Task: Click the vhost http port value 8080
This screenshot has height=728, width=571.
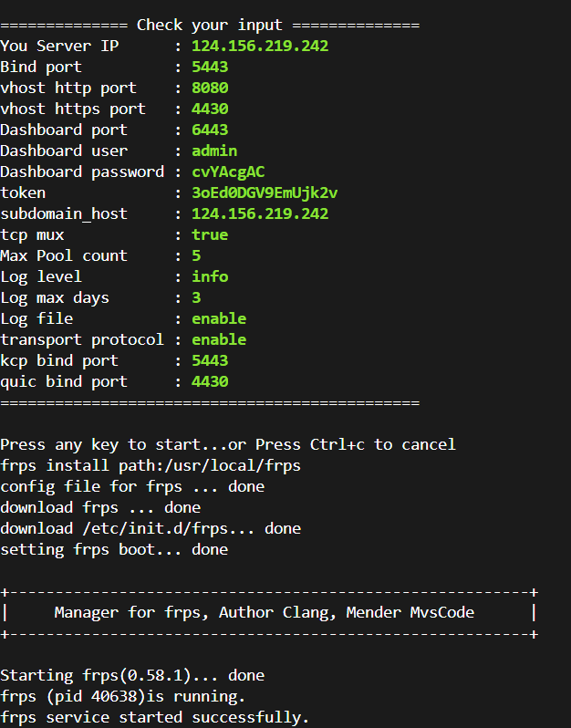Action: coord(210,88)
